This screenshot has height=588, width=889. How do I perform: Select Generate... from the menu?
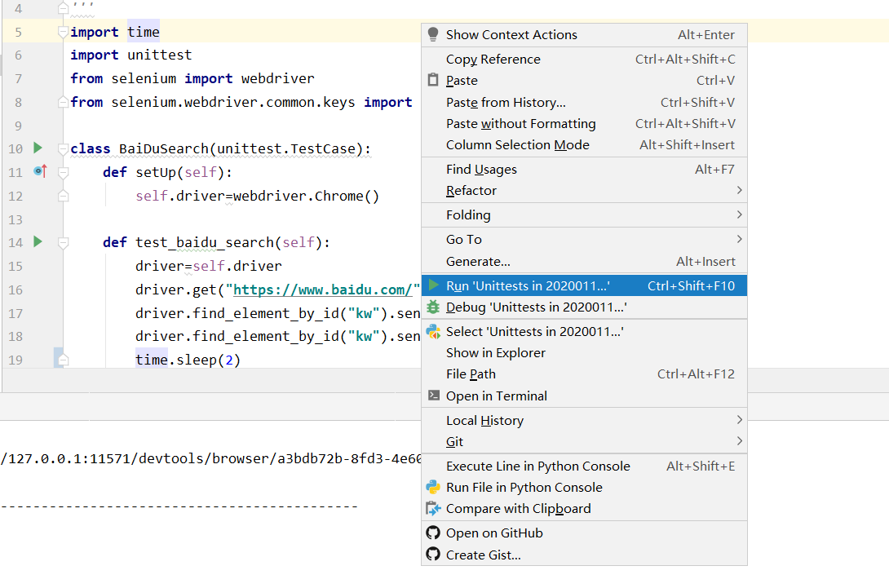[584, 262]
